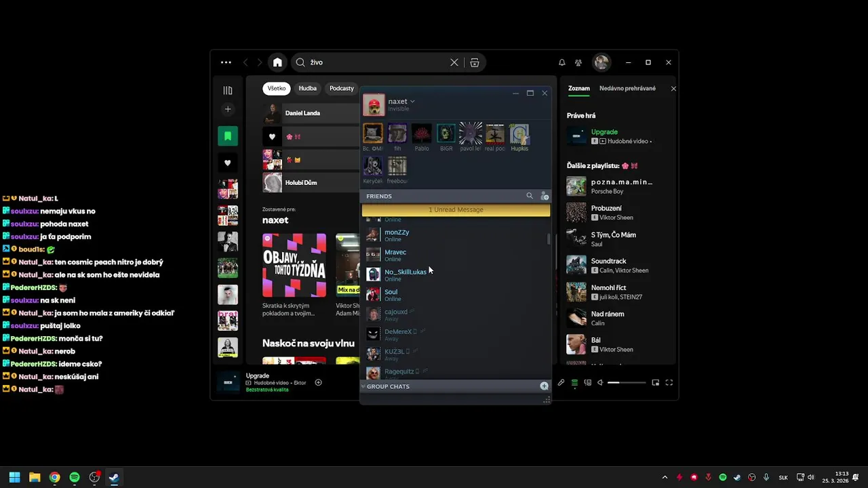Expand Your Library sidebar icon
Screen dimensions: 868x488
(x=228, y=90)
